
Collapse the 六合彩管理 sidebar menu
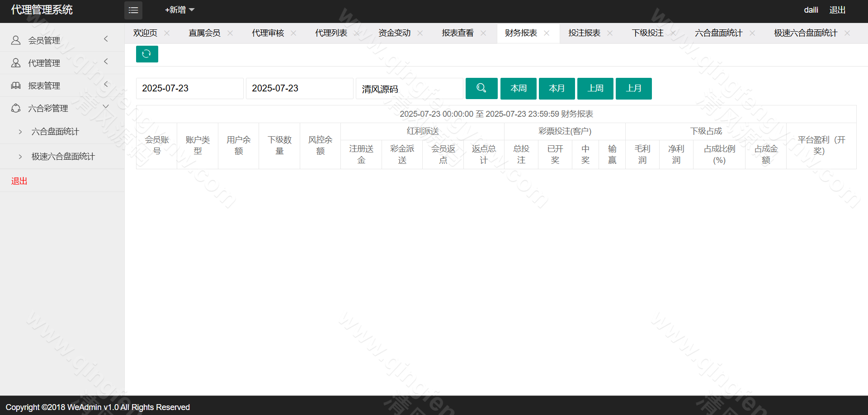tap(62, 108)
